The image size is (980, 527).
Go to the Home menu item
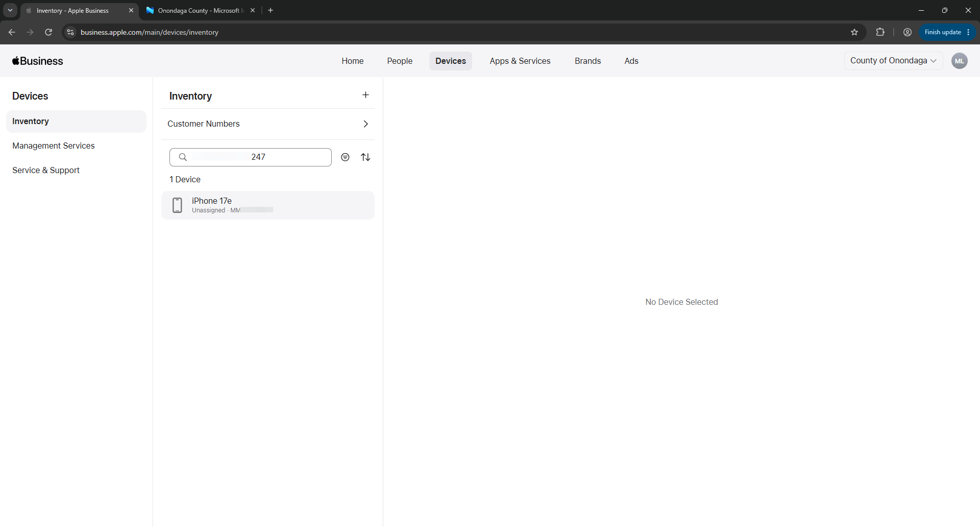point(353,61)
